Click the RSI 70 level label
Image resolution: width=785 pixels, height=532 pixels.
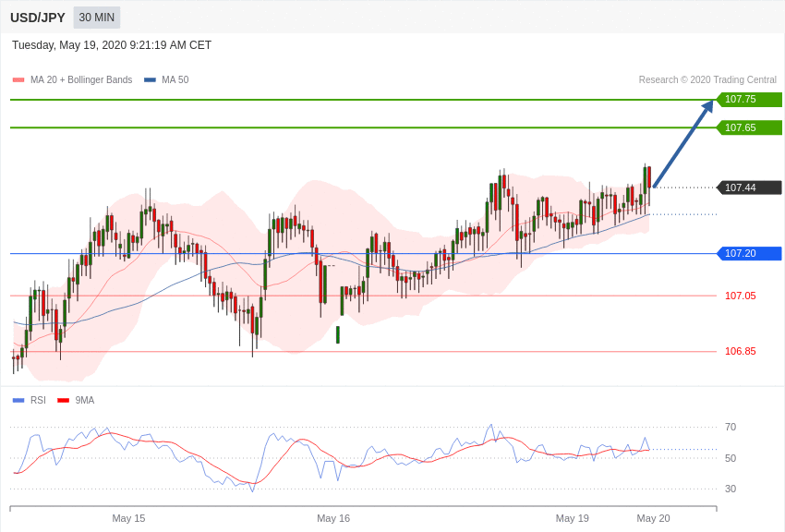coord(731,427)
